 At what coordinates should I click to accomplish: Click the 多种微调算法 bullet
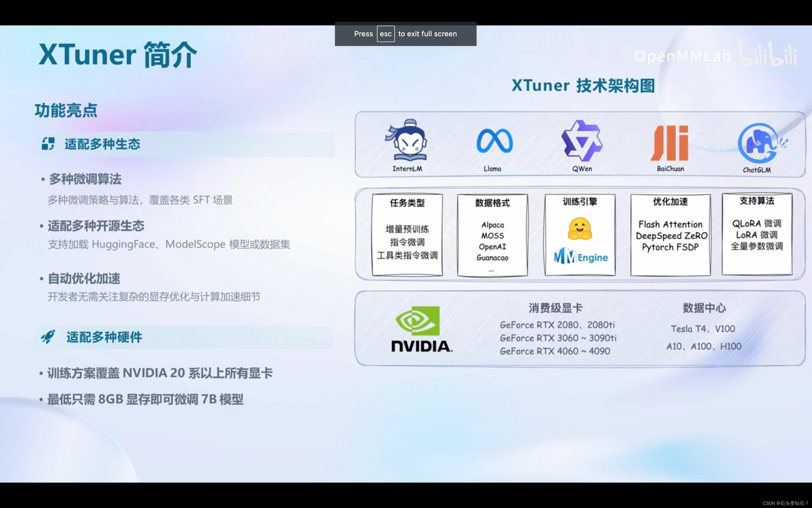coord(85,179)
